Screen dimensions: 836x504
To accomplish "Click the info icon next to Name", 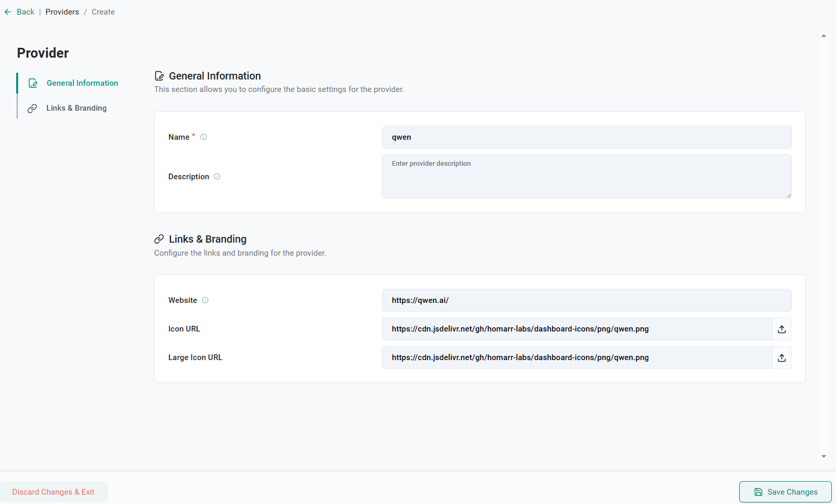I will click(204, 137).
